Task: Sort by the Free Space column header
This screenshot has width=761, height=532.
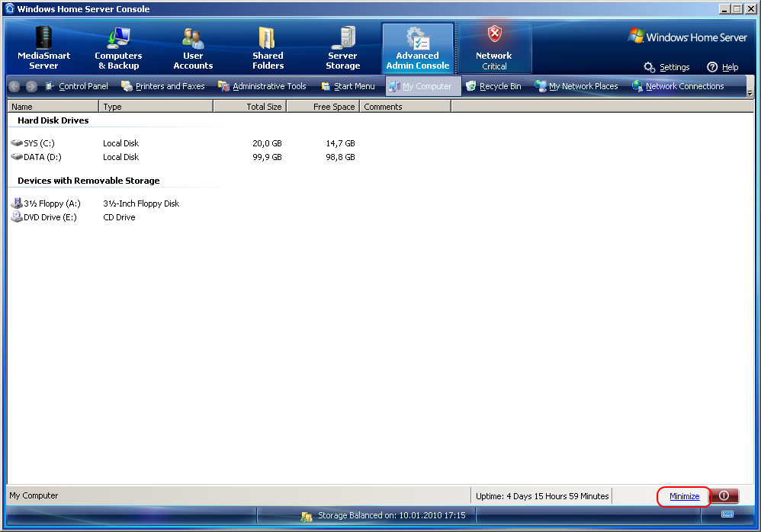Action: click(x=323, y=106)
